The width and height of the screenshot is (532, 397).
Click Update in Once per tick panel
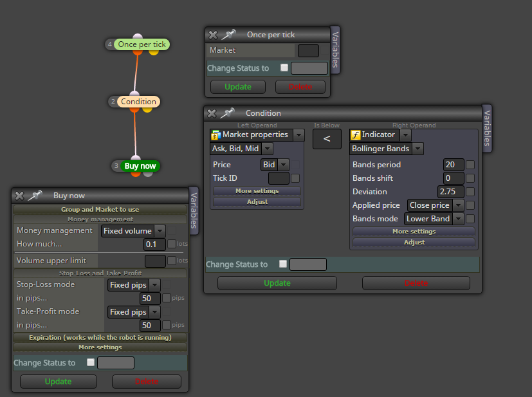coord(238,87)
